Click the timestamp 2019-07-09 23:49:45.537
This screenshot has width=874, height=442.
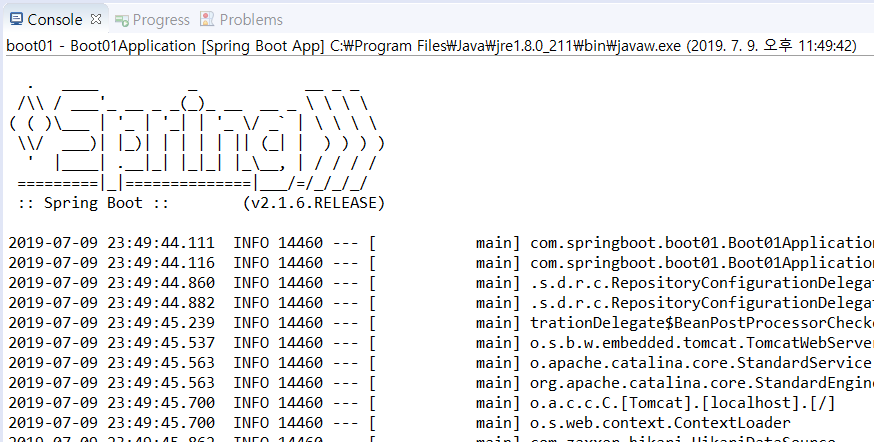click(111, 343)
